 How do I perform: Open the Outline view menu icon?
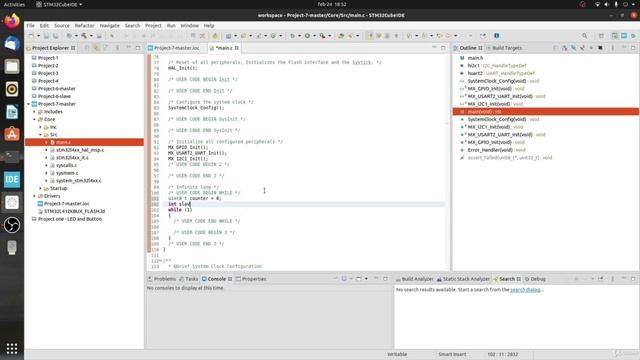click(x=613, y=48)
